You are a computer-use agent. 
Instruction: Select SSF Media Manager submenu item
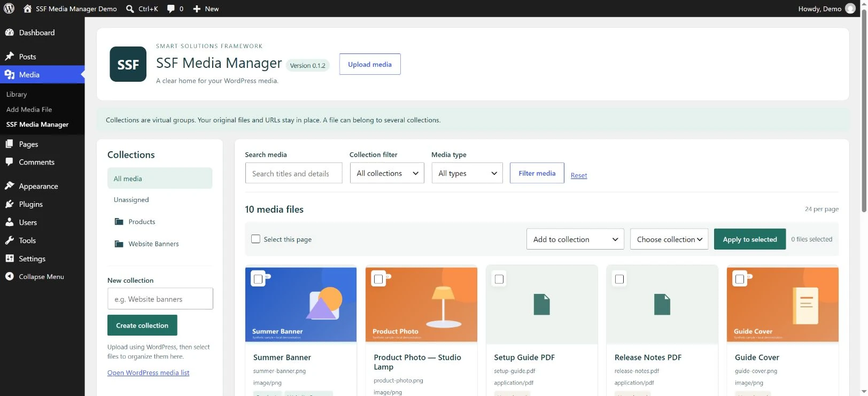point(37,125)
